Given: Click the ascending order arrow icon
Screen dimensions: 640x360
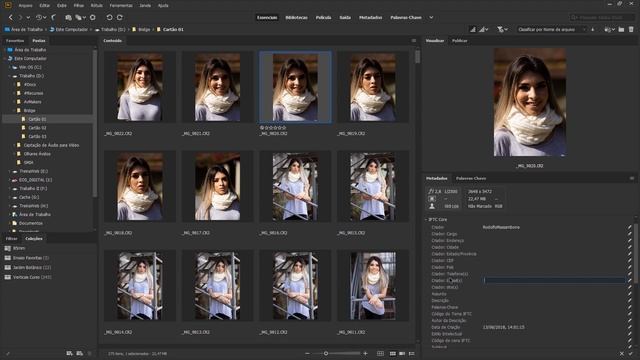Looking at the screenshot, I should pos(593,29).
